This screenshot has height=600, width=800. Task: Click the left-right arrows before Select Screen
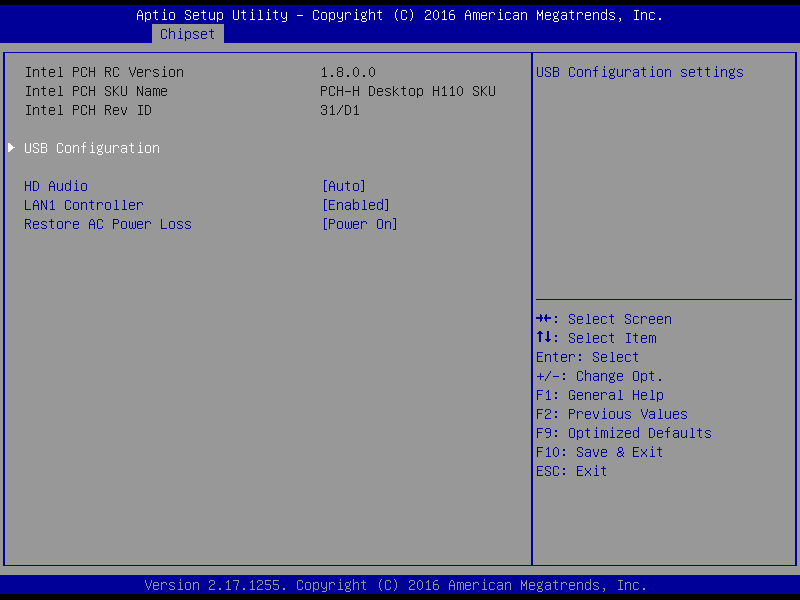coord(544,319)
